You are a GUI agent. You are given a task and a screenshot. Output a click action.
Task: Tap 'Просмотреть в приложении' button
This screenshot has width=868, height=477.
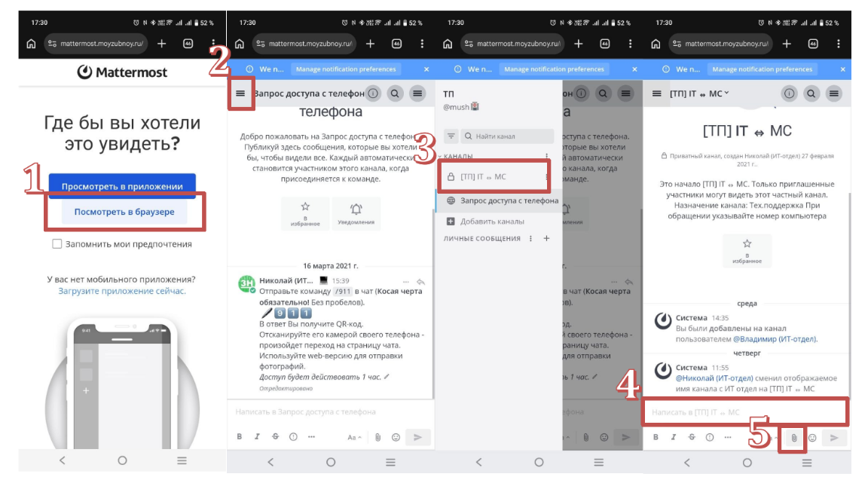tap(122, 186)
